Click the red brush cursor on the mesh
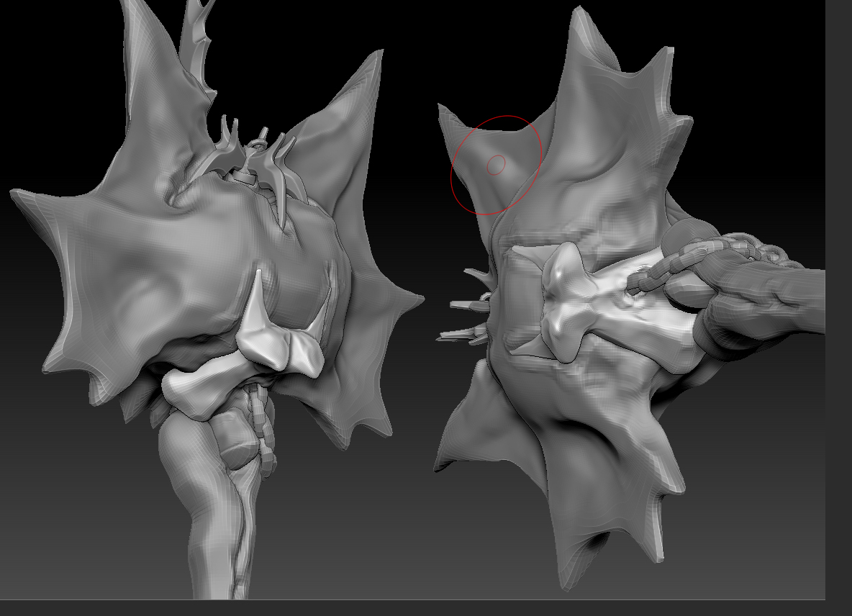The height and width of the screenshot is (616, 852). coord(497,163)
